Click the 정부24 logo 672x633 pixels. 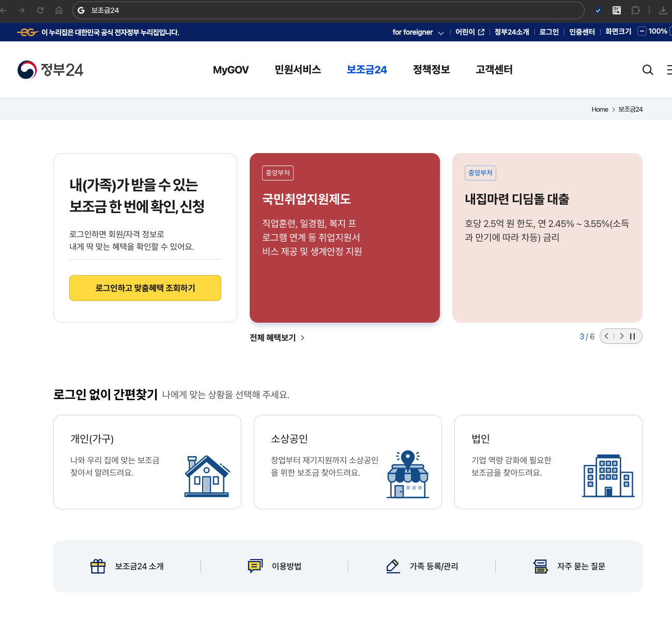(x=50, y=70)
